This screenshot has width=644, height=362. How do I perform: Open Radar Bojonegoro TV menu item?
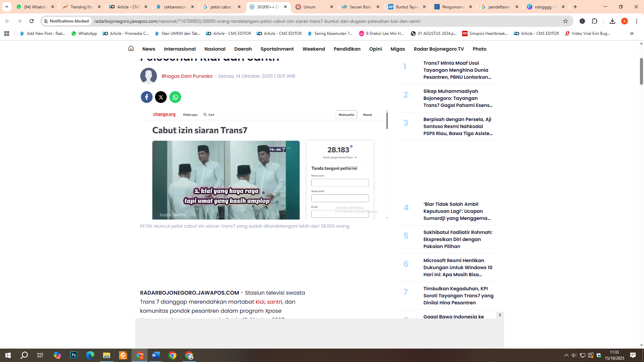tap(439, 49)
